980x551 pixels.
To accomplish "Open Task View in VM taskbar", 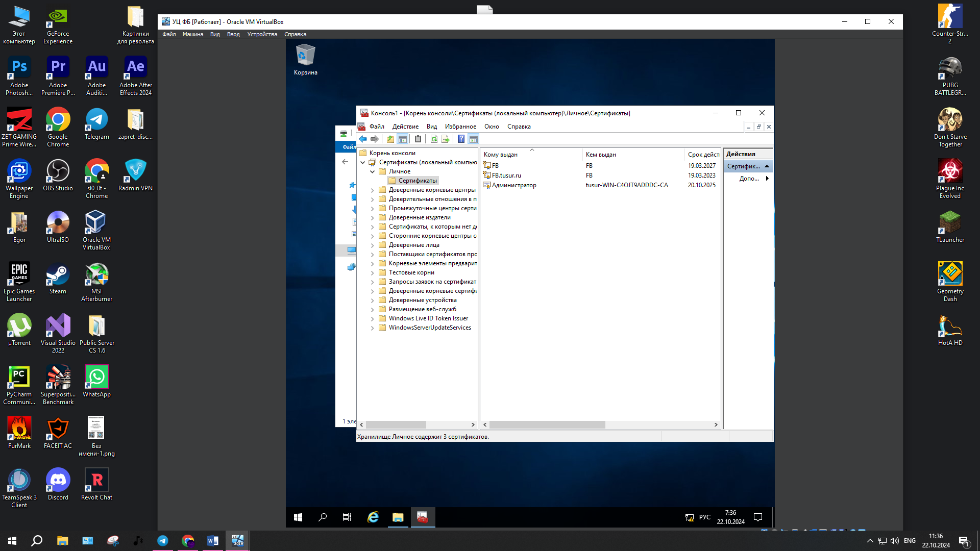I will click(x=347, y=517).
